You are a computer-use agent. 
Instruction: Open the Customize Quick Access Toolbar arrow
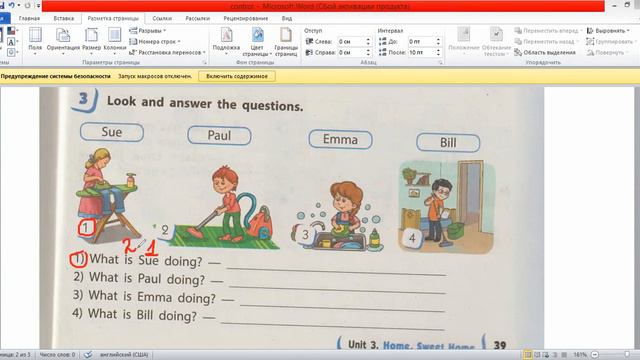tap(38, 6)
